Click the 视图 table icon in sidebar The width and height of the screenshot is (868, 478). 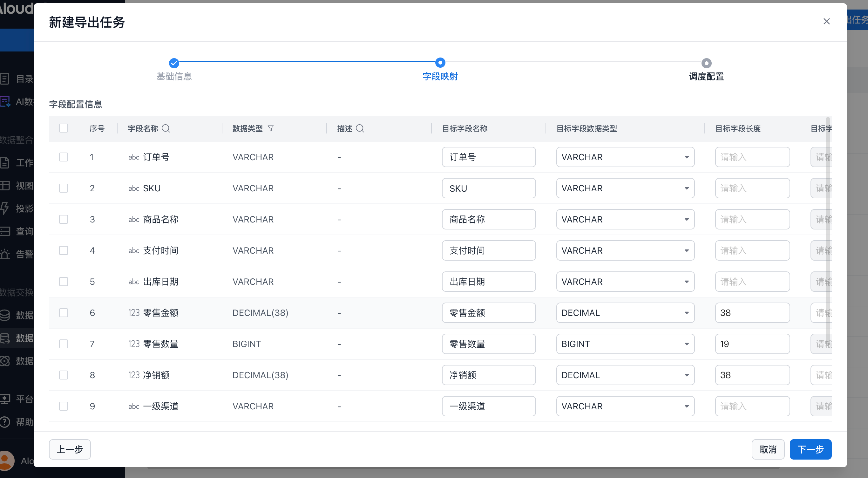click(5, 185)
